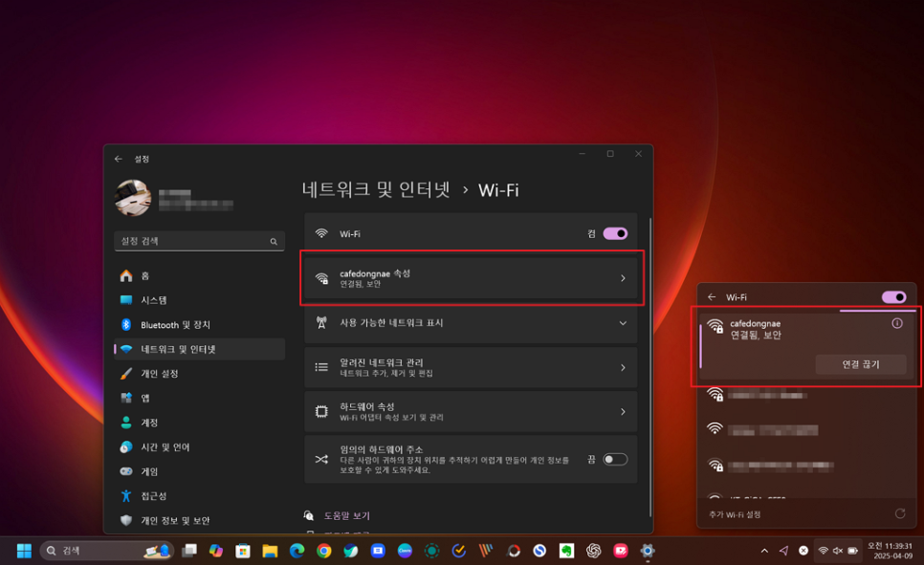Toggle Wi-Fi switch in the flyout panel
The image size is (924, 565).
point(894,297)
